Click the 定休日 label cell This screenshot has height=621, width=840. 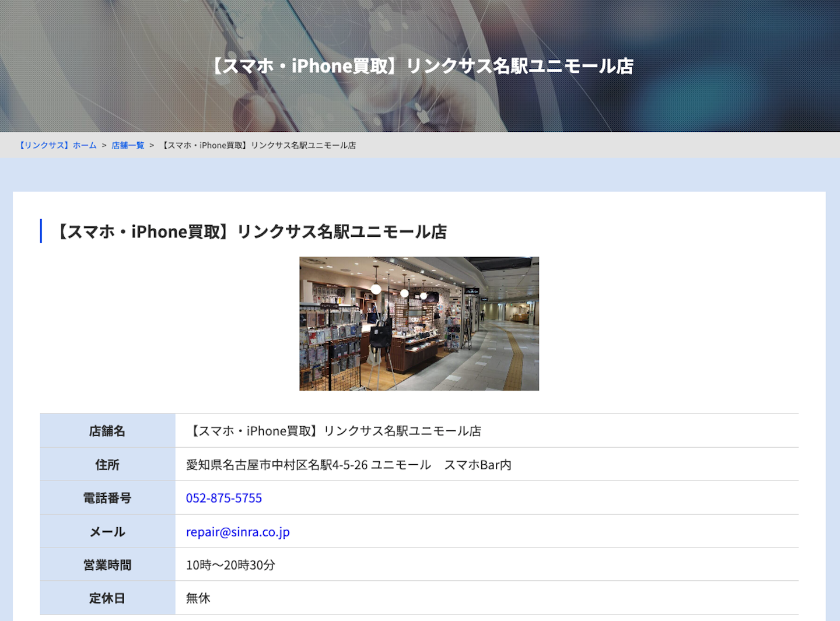pyautogui.click(x=107, y=598)
